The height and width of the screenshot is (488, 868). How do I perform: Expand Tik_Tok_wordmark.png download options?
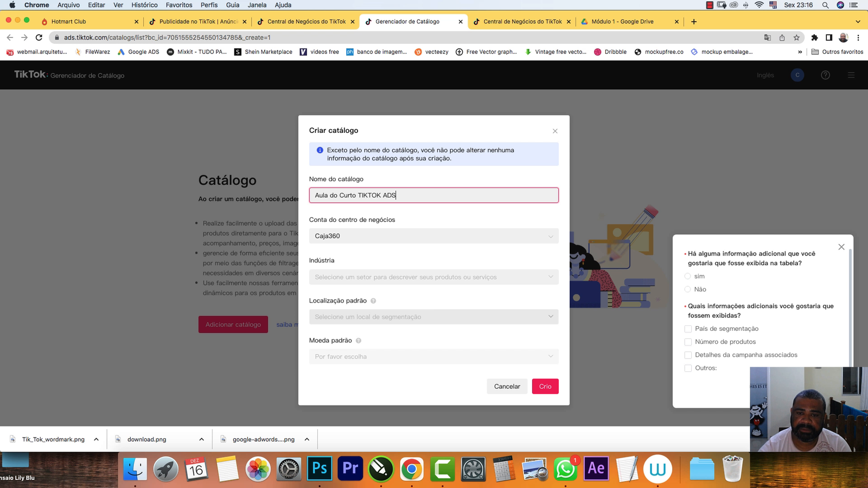96,439
